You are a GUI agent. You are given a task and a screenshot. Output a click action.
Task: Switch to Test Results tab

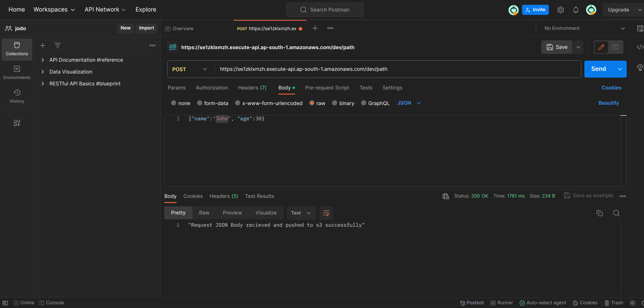pyautogui.click(x=259, y=196)
